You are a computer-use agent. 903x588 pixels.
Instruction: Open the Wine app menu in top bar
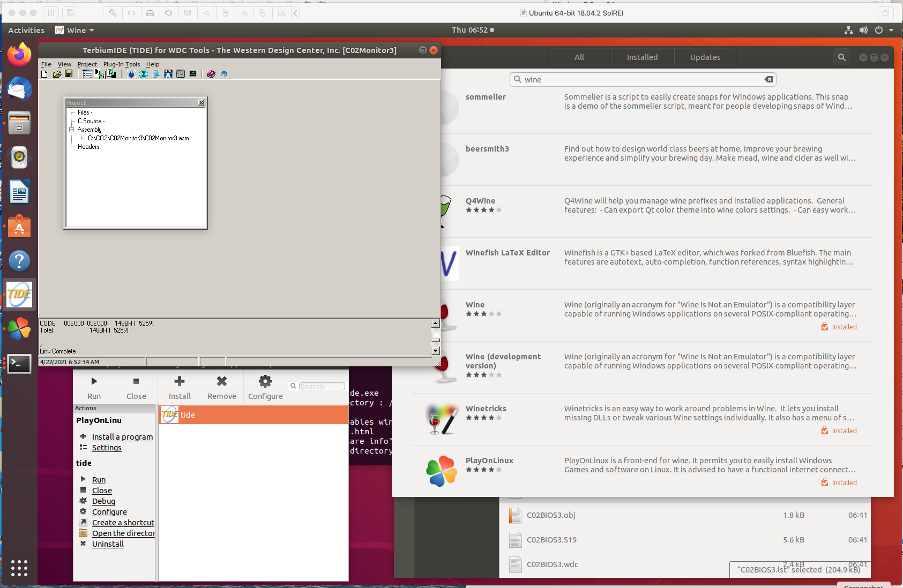[x=76, y=31]
